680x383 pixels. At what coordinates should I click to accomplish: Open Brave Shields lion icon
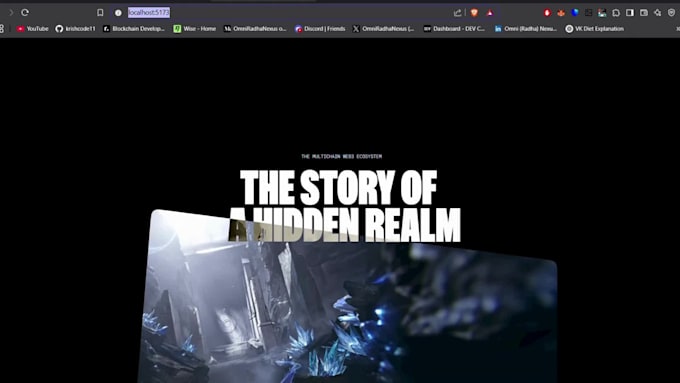click(x=474, y=13)
